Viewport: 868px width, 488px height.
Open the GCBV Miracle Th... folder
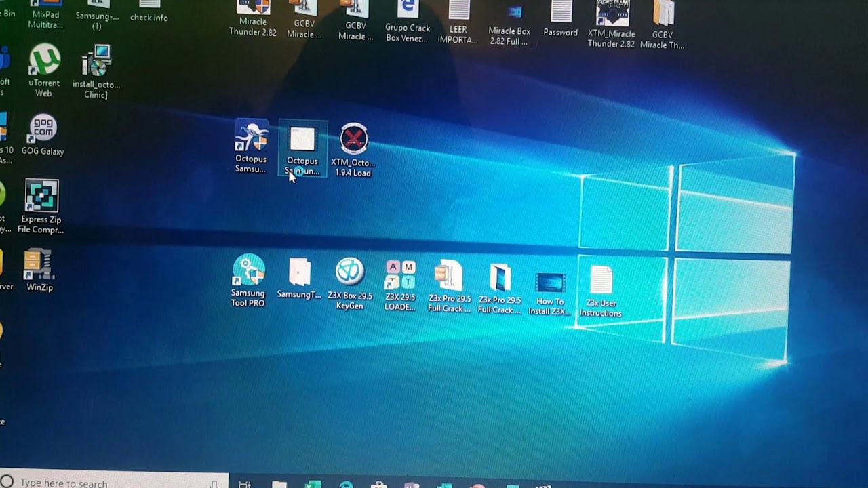click(663, 25)
